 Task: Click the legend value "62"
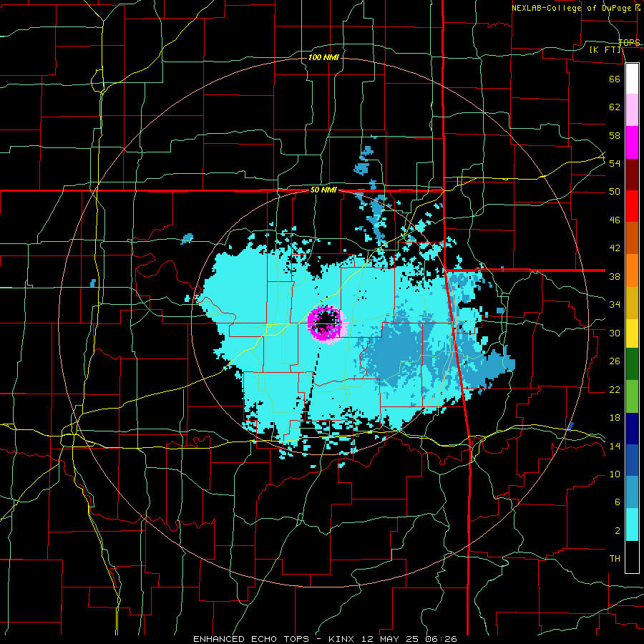click(615, 107)
